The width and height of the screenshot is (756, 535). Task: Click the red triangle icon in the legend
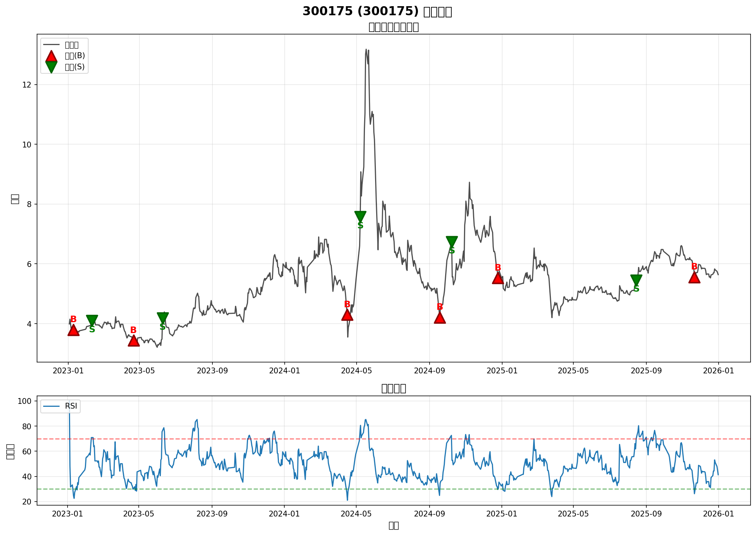[x=51, y=56]
